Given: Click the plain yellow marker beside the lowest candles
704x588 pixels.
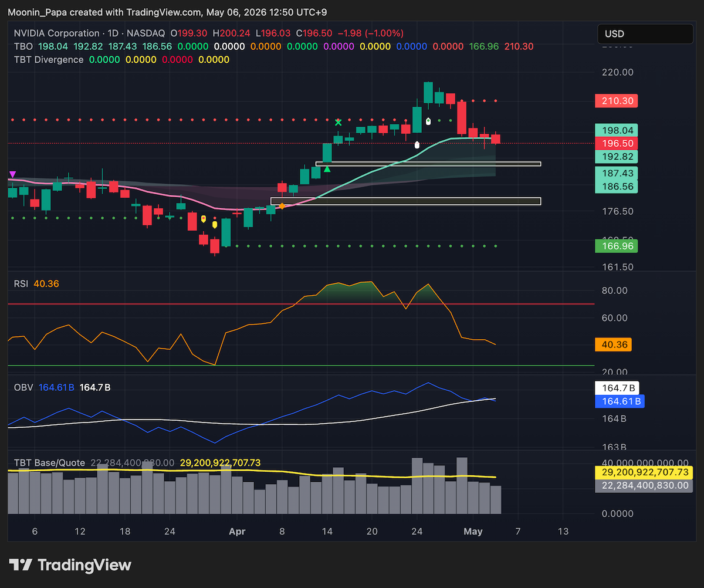Looking at the screenshot, I should (214, 224).
